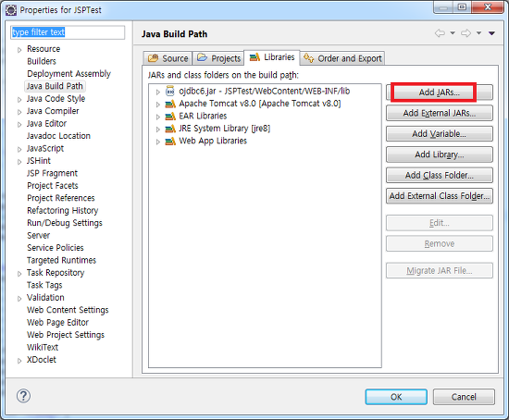Expand the XDoclet node
The height and width of the screenshot is (420, 509).
tap(19, 361)
